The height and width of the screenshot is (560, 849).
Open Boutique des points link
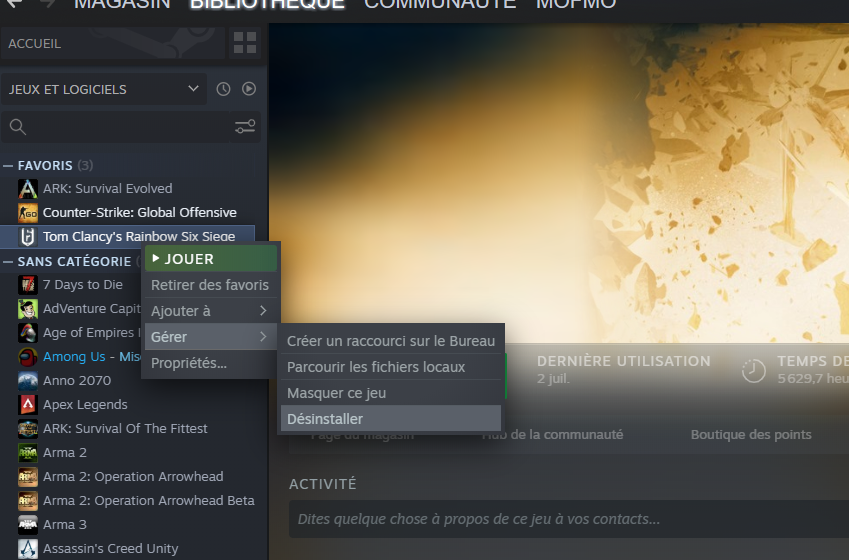751,434
